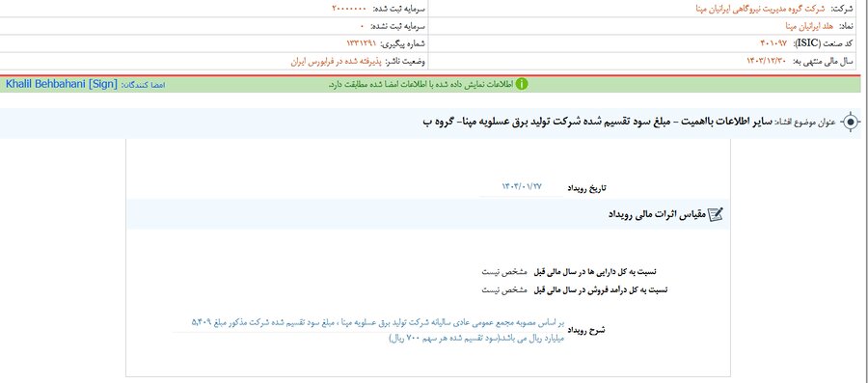Click the target icon beside disclosure title
Image resolution: width=868 pixels, height=383 pixels.
click(851, 122)
